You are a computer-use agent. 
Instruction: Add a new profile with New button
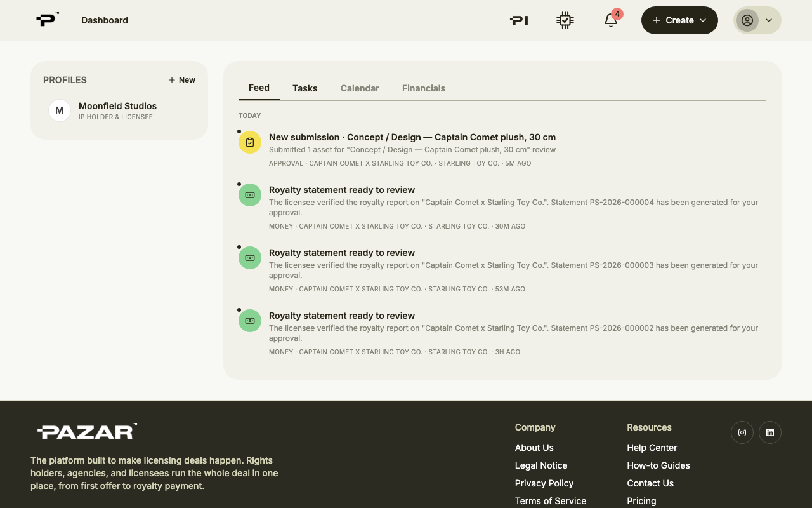point(182,80)
